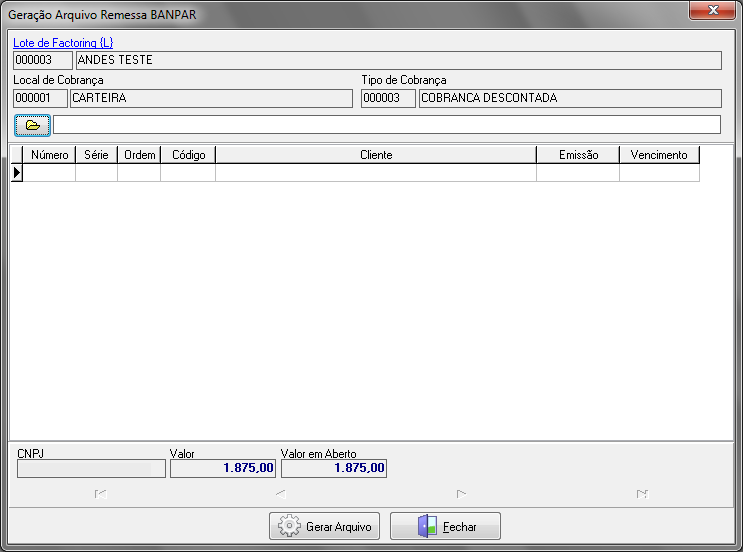Go to last record navigator arrow
The image size is (743, 552).
(642, 494)
